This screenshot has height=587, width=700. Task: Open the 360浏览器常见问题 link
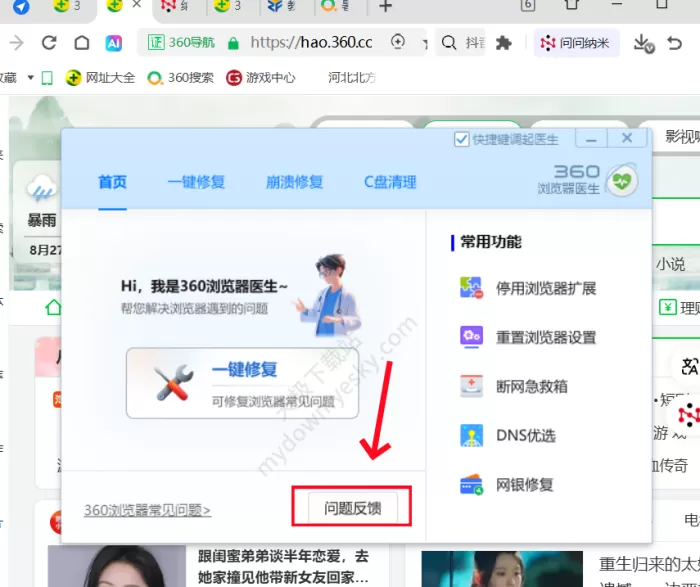click(147, 510)
